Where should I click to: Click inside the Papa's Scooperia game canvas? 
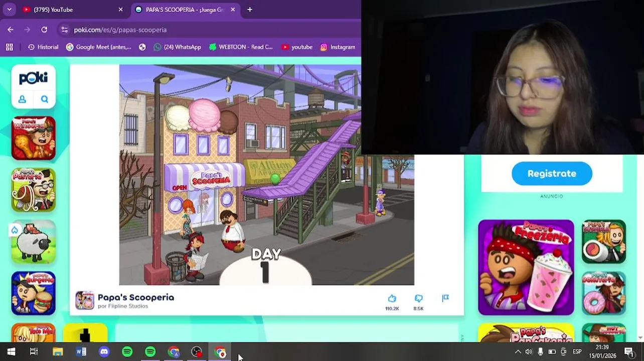266,174
